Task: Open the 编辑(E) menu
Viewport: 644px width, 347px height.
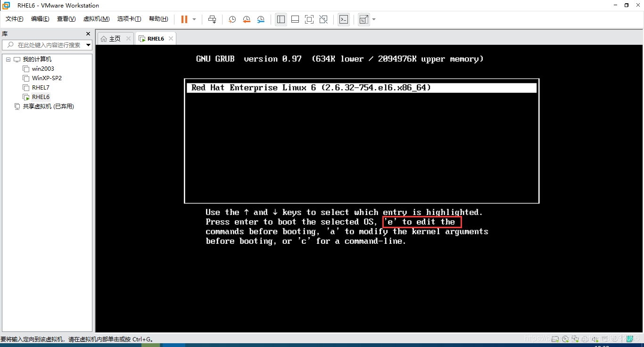Action: coord(40,19)
